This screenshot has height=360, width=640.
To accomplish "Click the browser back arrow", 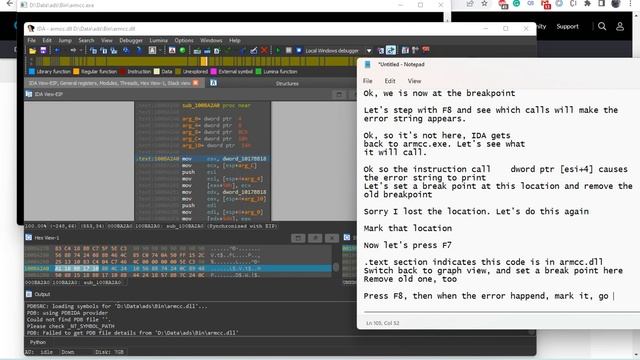I will pos(9,4).
